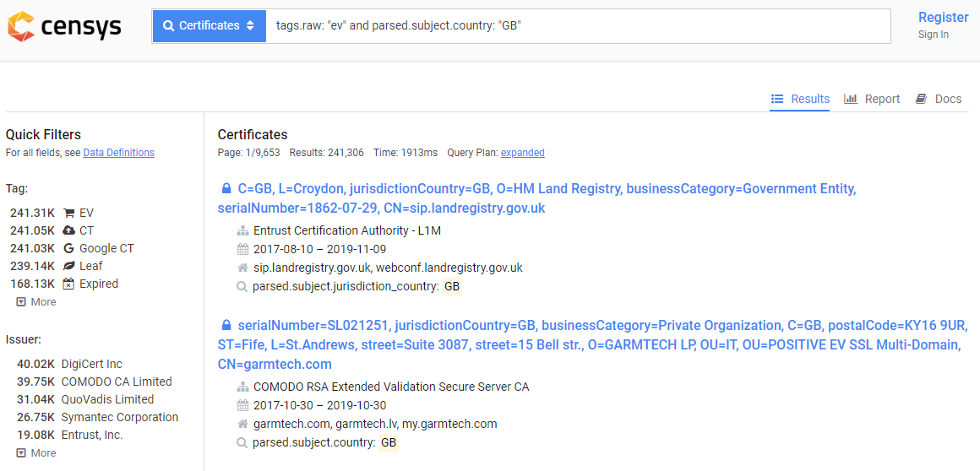Click the EV shopping cart icon
The height and width of the screenshot is (471, 980).
click(68, 213)
